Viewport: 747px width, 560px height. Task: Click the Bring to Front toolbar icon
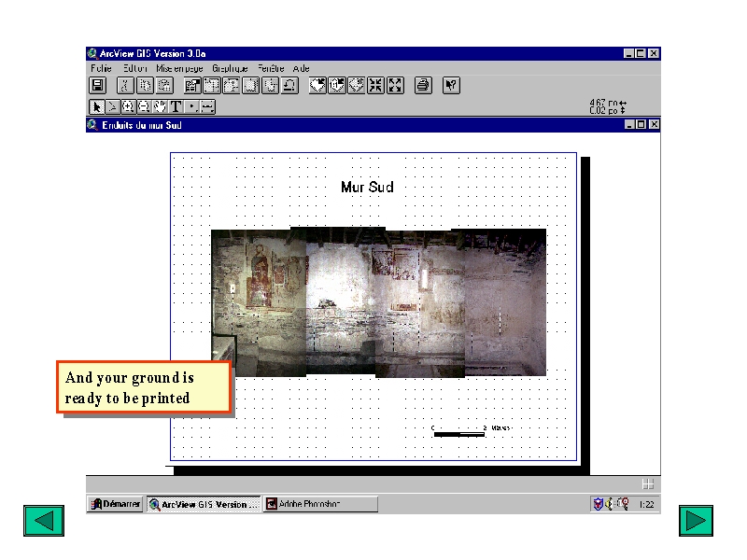[212, 86]
